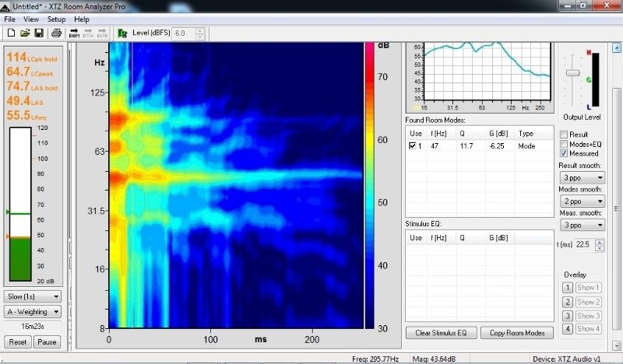Reset the sound level meter
Image resolution: width=623 pixels, height=364 pixels.
pyautogui.click(x=17, y=341)
